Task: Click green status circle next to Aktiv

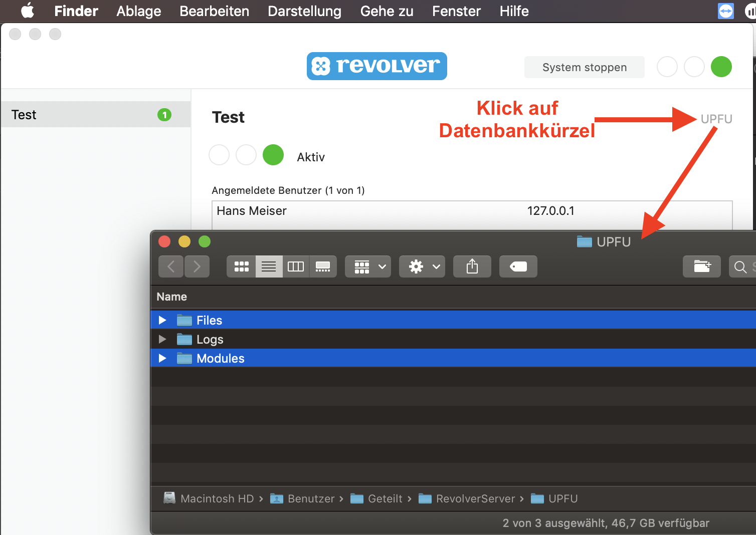Action: [x=273, y=155]
